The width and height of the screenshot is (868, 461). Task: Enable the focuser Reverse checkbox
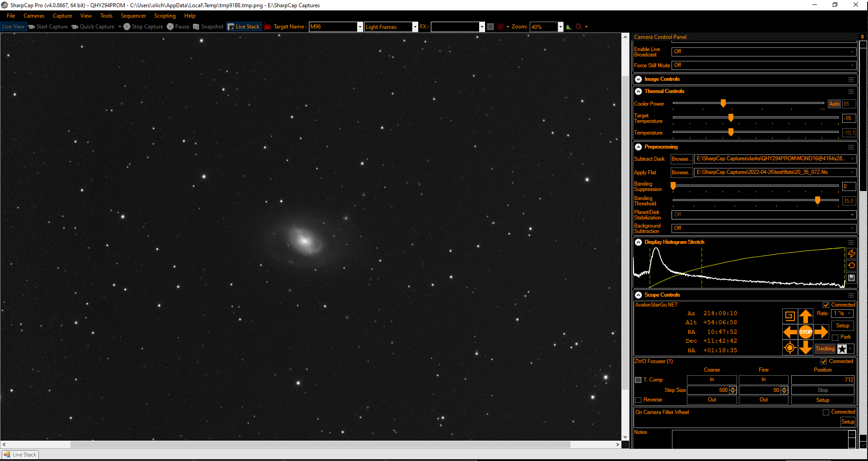(638, 400)
